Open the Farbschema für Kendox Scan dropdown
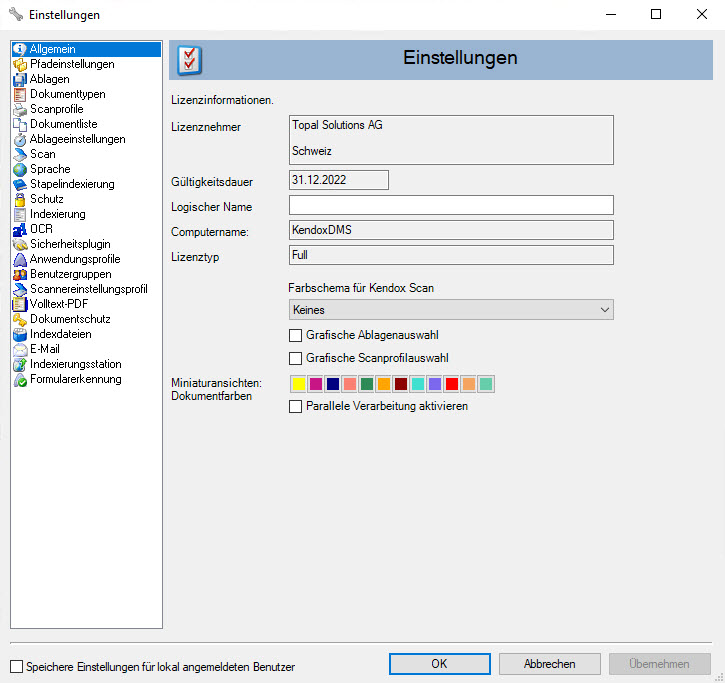 coord(450,311)
